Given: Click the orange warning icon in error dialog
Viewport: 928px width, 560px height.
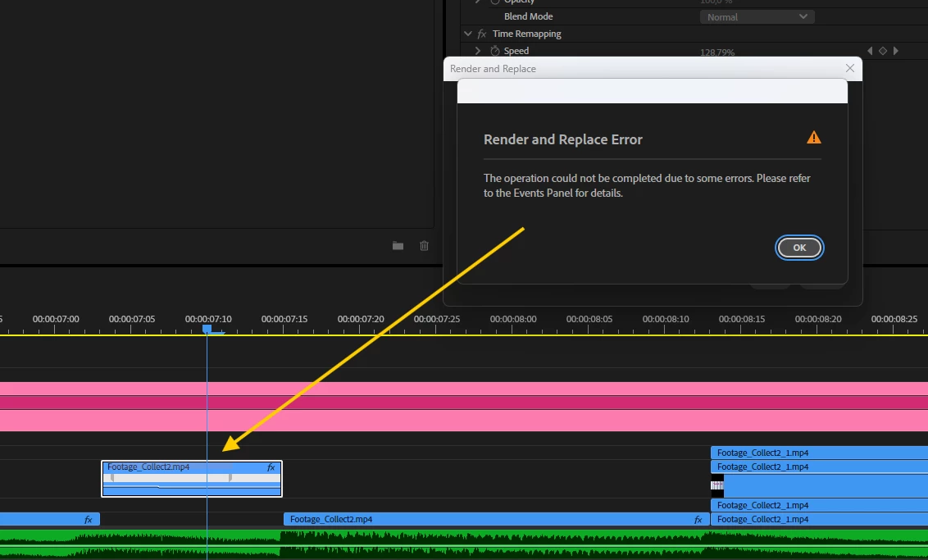Looking at the screenshot, I should coord(814,138).
